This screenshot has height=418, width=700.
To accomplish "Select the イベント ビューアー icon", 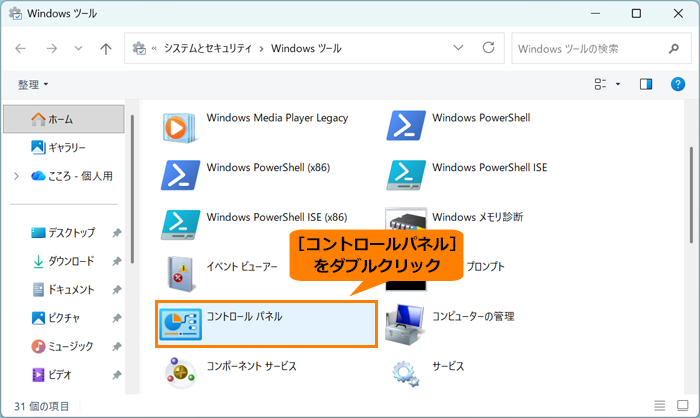I will (175, 272).
